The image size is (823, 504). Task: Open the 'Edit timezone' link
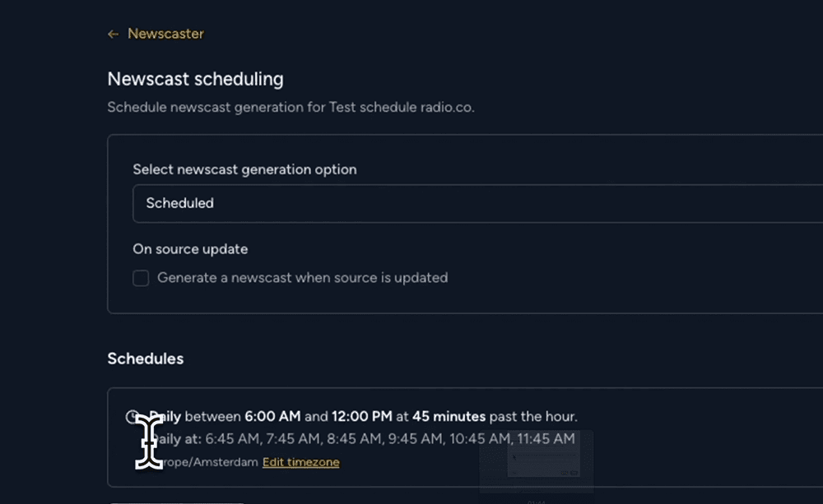click(300, 462)
